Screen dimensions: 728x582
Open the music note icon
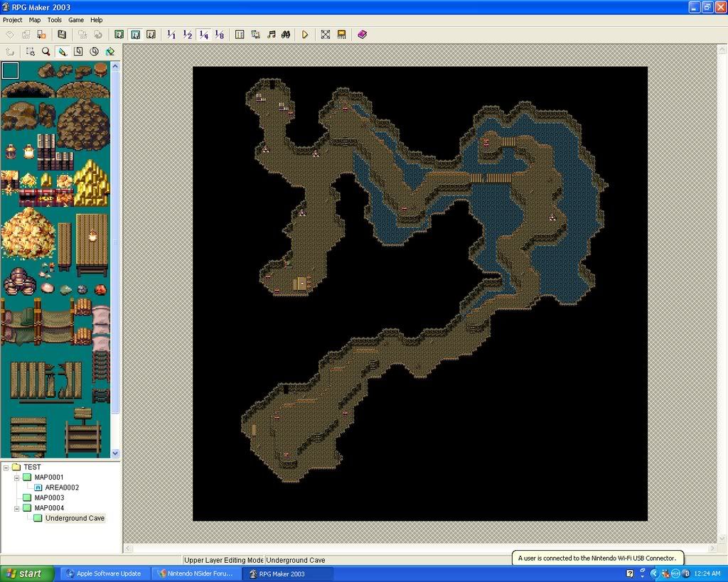271,34
